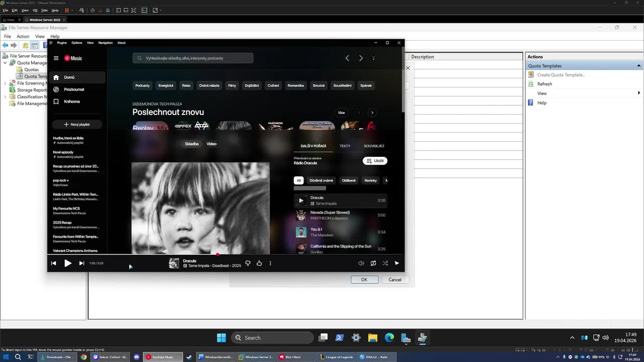Select the Energická mood chip
The image size is (644, 362).
tap(166, 85)
